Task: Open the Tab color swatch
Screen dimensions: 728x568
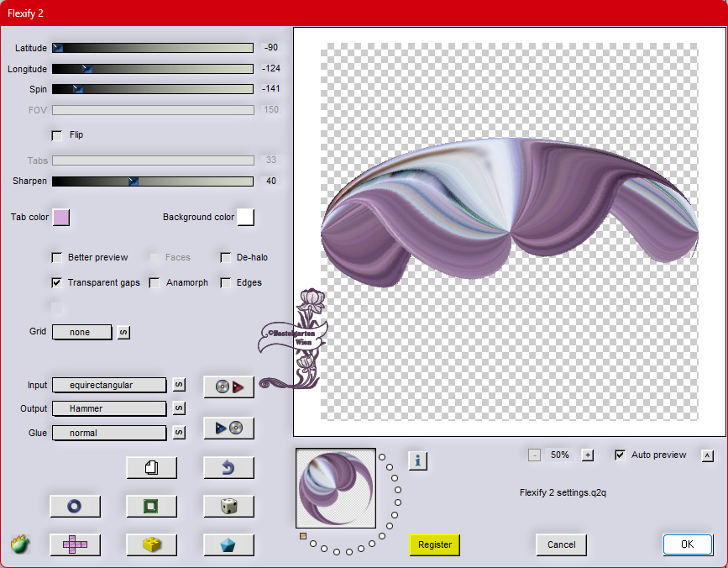Action: pyautogui.click(x=61, y=218)
